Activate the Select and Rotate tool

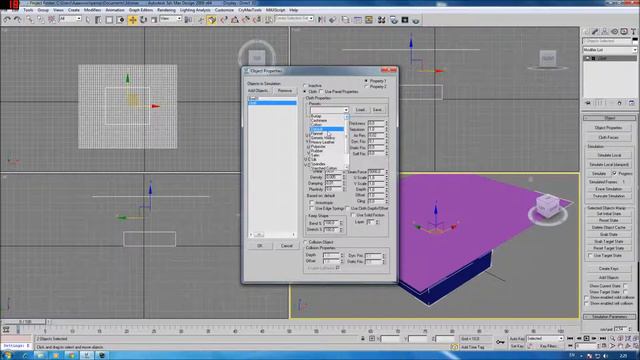(x=143, y=20)
